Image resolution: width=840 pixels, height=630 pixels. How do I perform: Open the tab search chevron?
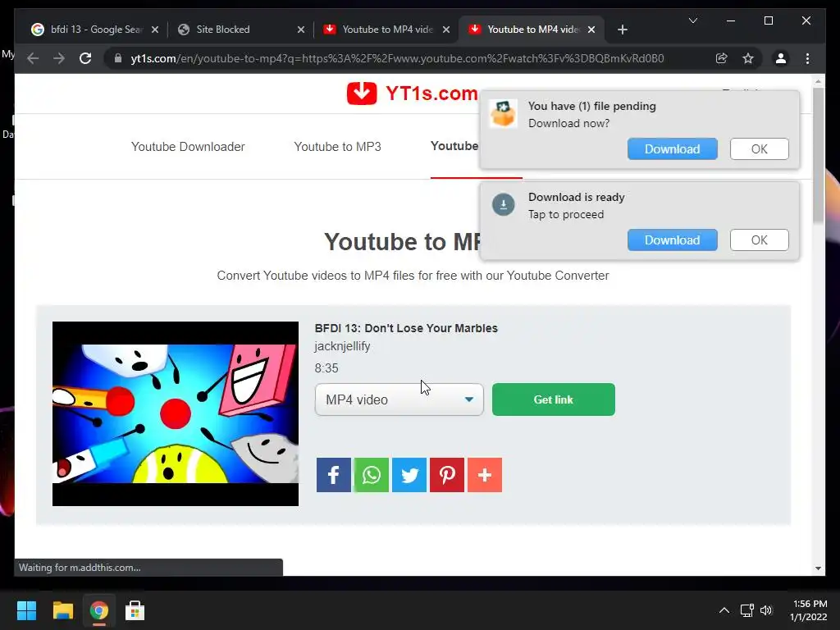692,21
